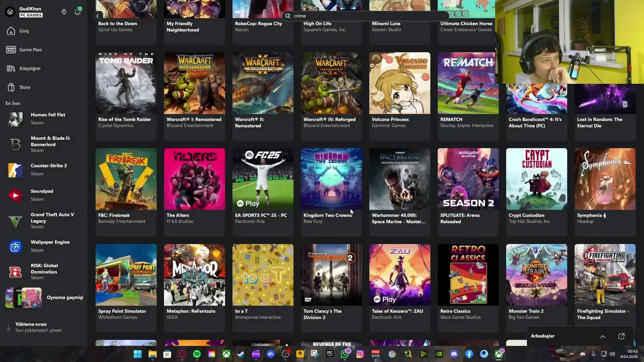Open NVIDIA app from taskbar
Image resolution: width=644 pixels, height=362 pixels.
coord(439,354)
